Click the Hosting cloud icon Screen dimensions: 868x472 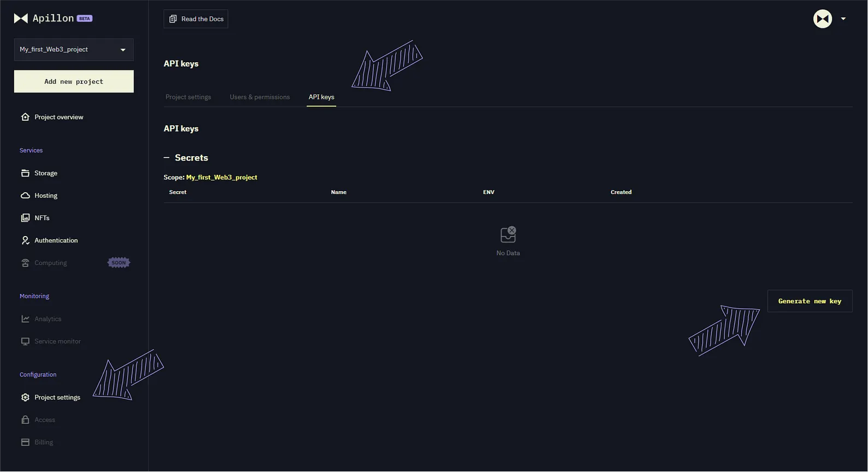[x=25, y=196]
